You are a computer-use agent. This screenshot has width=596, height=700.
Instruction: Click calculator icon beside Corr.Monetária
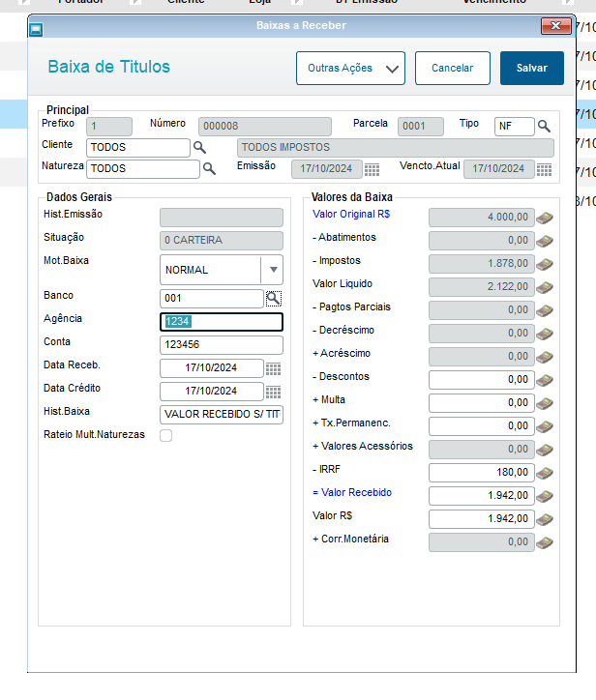545,542
